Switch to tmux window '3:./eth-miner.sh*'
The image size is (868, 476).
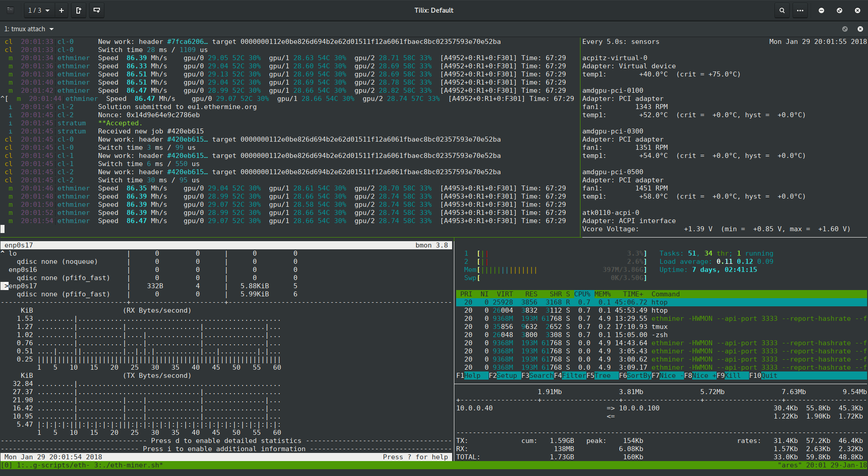tap(128, 465)
